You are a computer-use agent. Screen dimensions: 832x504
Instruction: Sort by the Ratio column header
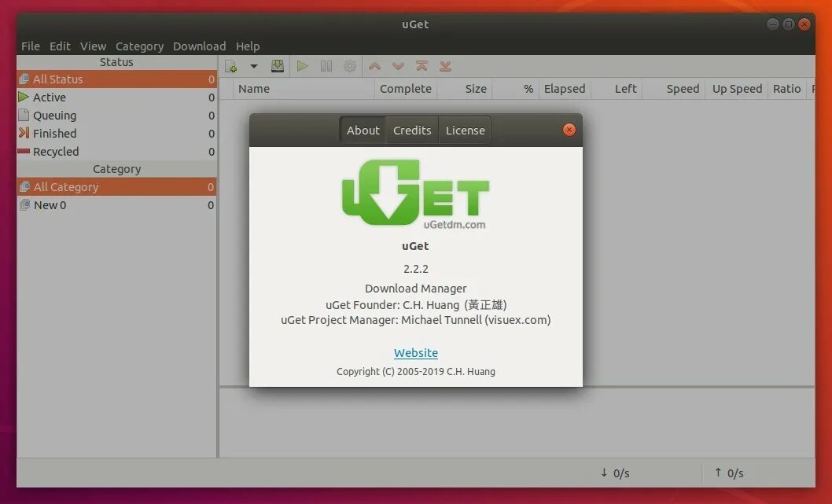(x=787, y=89)
